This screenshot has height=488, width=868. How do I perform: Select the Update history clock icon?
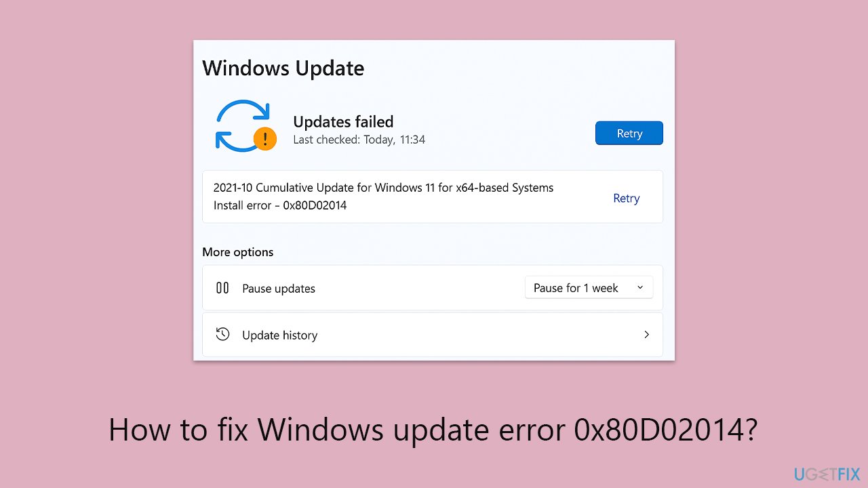222,334
